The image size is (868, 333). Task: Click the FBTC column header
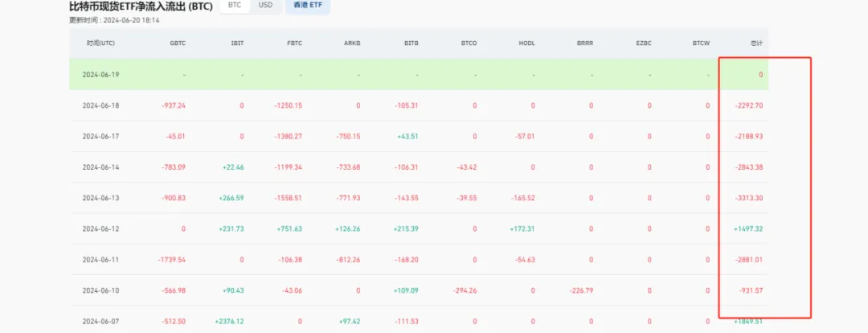click(x=295, y=43)
